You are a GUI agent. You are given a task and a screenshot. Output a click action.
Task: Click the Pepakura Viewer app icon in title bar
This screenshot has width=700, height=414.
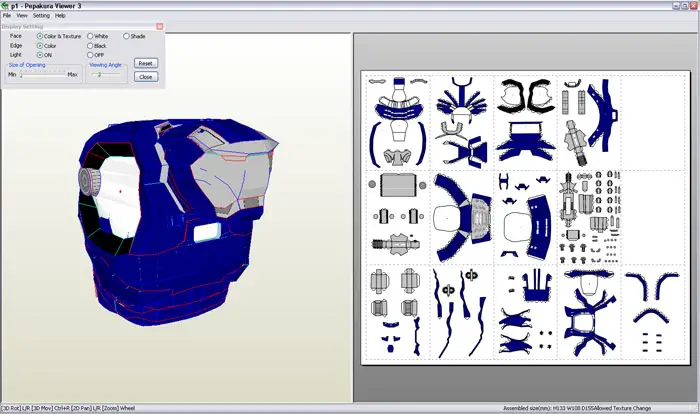pos(5,6)
